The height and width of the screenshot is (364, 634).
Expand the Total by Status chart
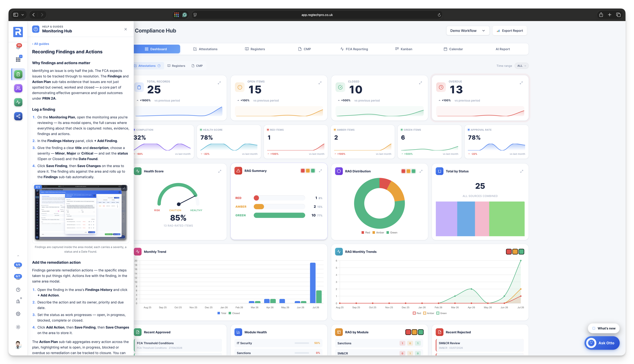pos(522,171)
